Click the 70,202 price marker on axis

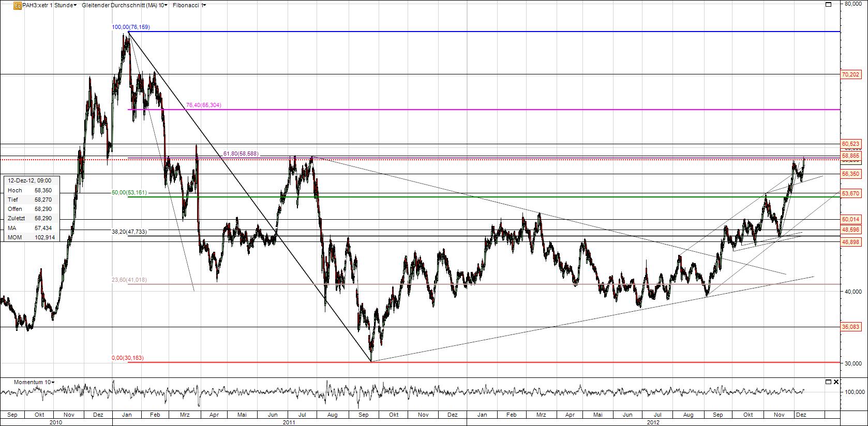(x=850, y=75)
